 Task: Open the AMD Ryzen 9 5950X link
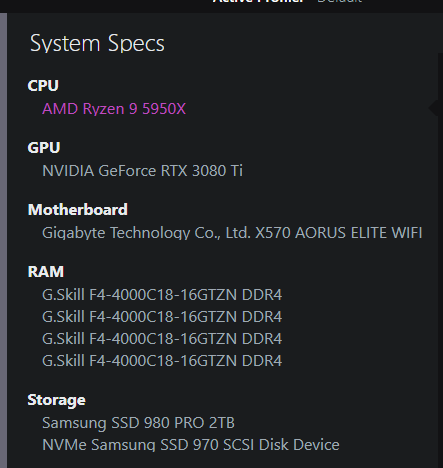114,109
